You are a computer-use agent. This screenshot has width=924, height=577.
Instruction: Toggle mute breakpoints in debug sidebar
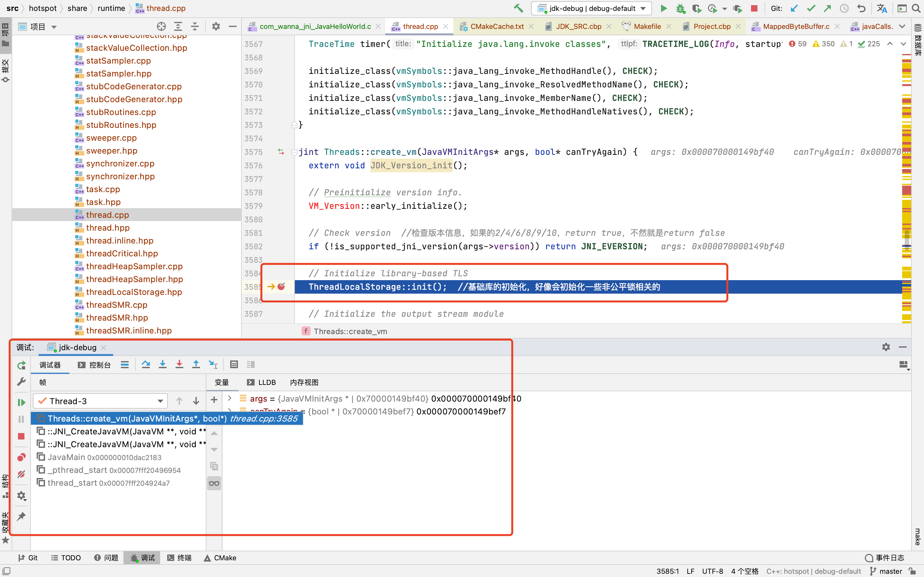coord(22,474)
